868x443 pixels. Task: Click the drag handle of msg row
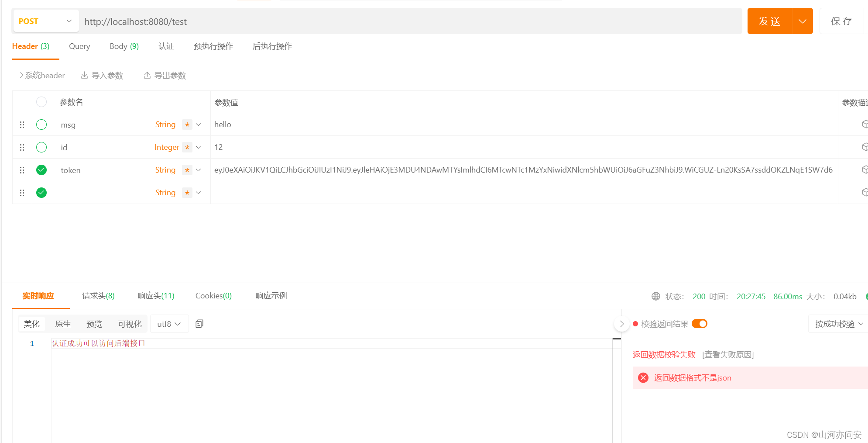(x=22, y=125)
